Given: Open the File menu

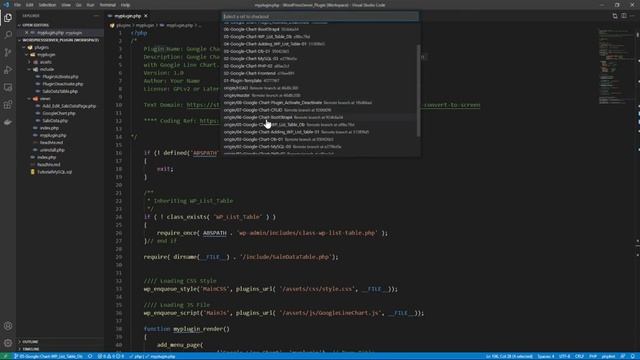Looking at the screenshot, I should click(x=17, y=5).
